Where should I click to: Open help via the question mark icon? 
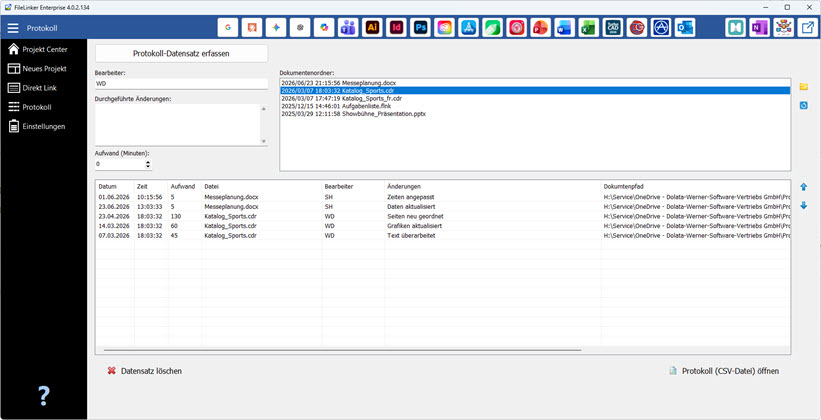(44, 396)
